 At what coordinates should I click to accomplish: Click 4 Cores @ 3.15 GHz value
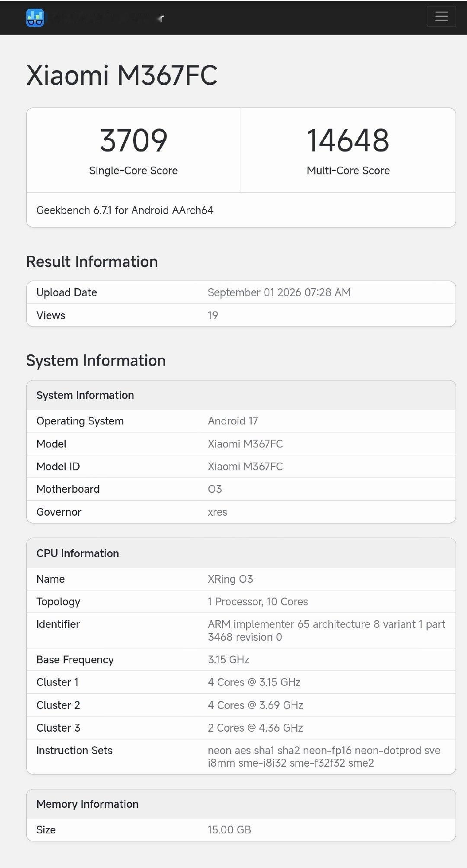(x=254, y=682)
